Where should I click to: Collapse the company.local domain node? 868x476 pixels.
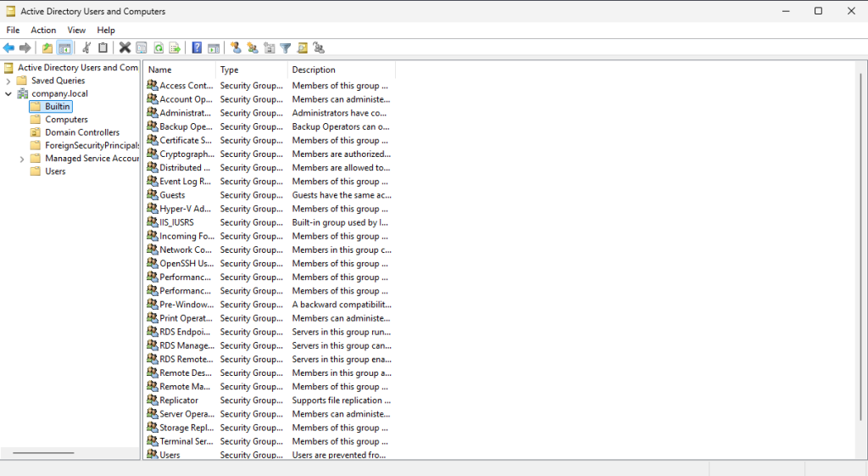coord(8,93)
